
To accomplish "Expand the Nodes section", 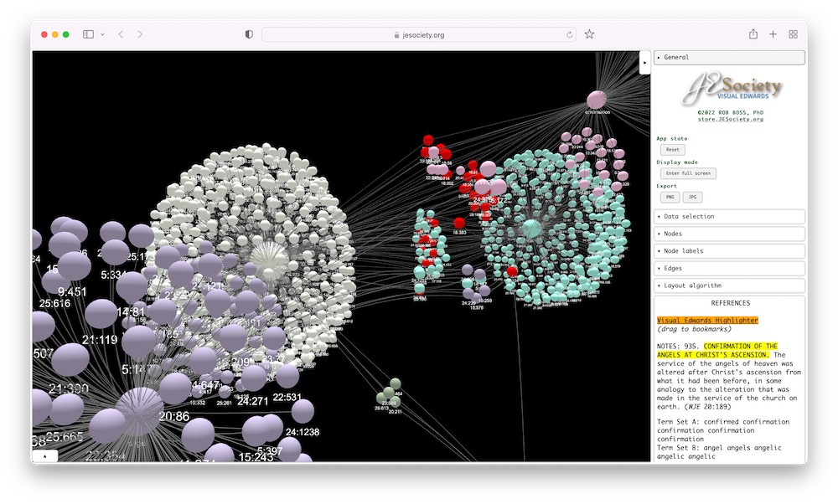I will pyautogui.click(x=730, y=234).
